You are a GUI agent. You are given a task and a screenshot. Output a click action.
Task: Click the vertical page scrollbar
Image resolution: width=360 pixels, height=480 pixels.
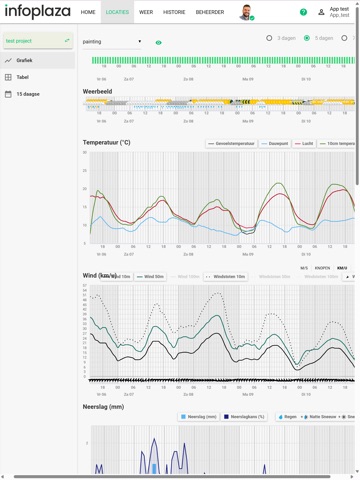(357, 97)
